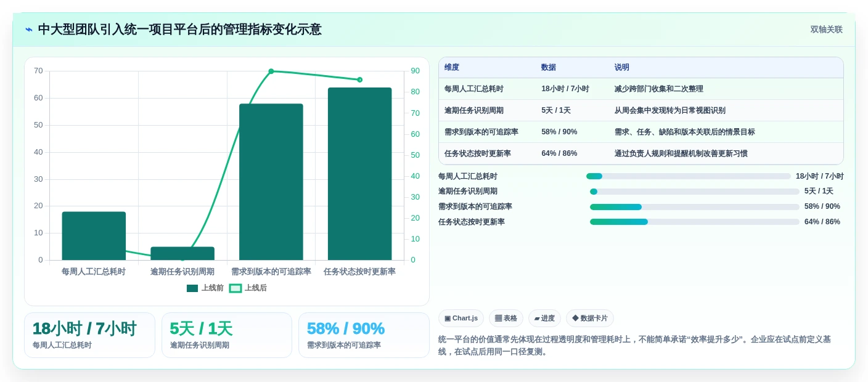Select the cell 减少跨部门收集和二次整理

tap(659, 89)
